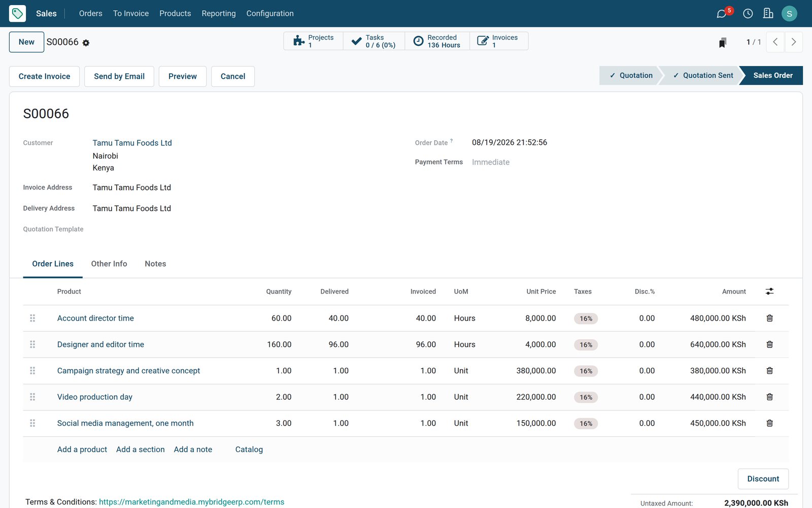Click the drag handle for Account director time
Screen dimensions: 812x508
coord(32,318)
